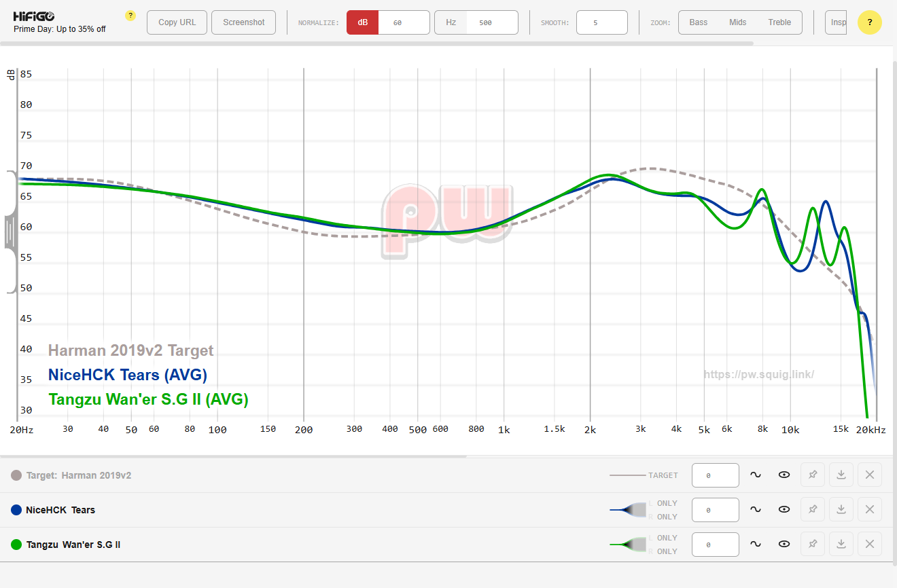The image size is (897, 588).
Task: Open the yellow help button at top right
Action: pos(870,22)
